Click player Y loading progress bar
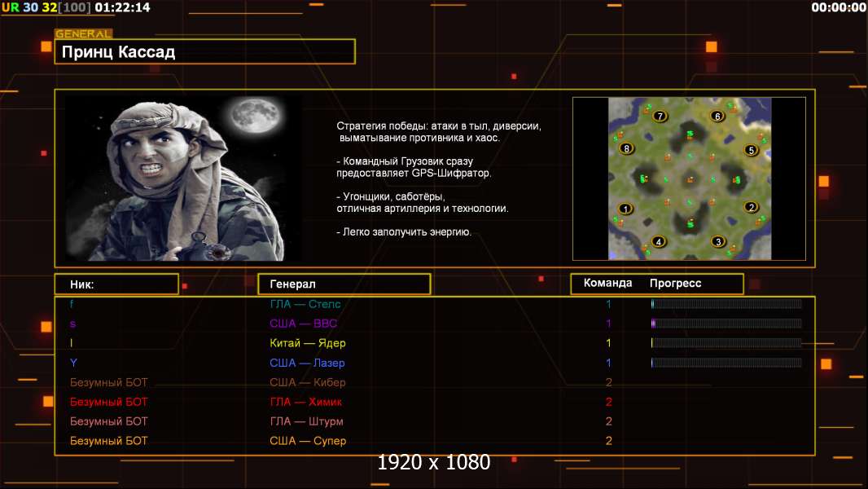 (x=726, y=363)
